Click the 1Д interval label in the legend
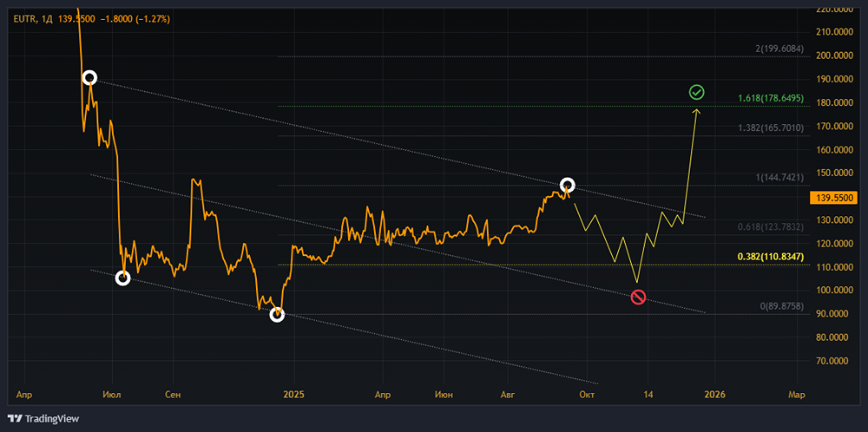 pyautogui.click(x=45, y=19)
